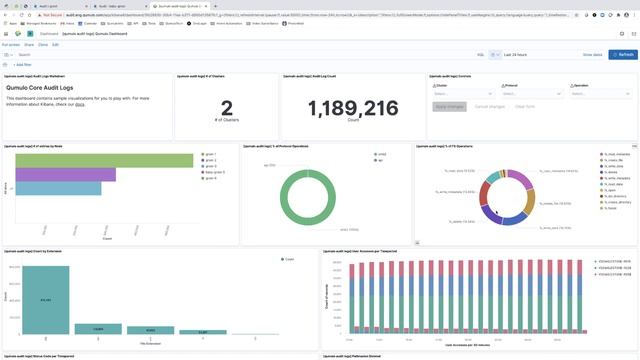
Task: Toggle the smb3 legend item in Protocol chart
Action: point(380,154)
